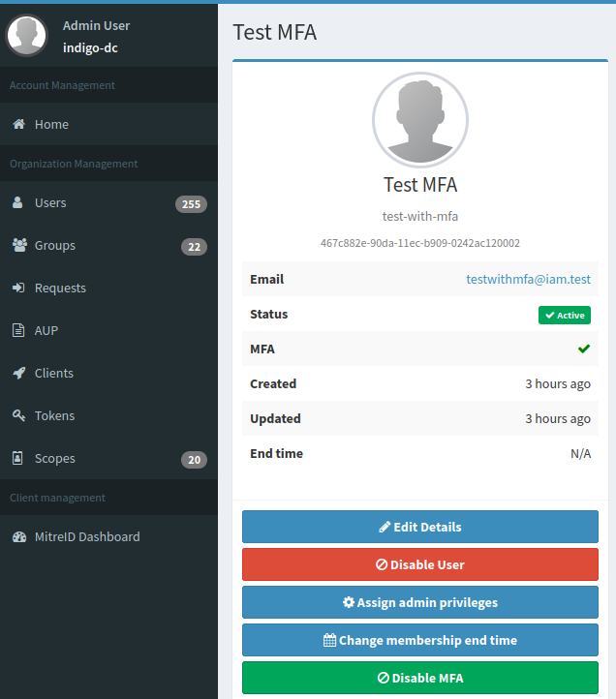
Task: Click the test-with-mfa username text
Action: pyautogui.click(x=420, y=216)
